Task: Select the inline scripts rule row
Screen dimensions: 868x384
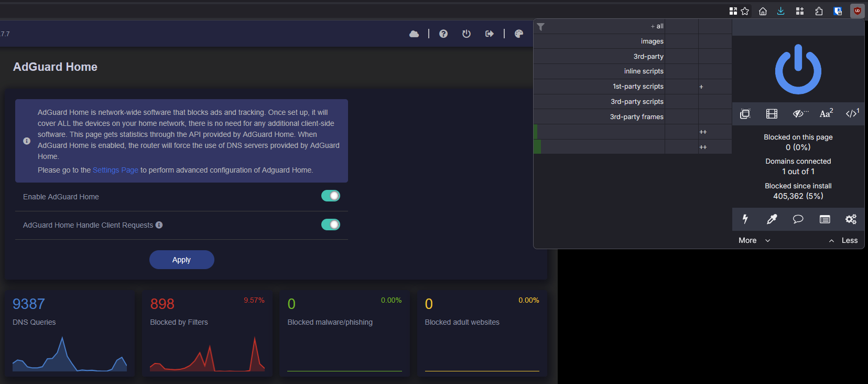Action: point(633,71)
